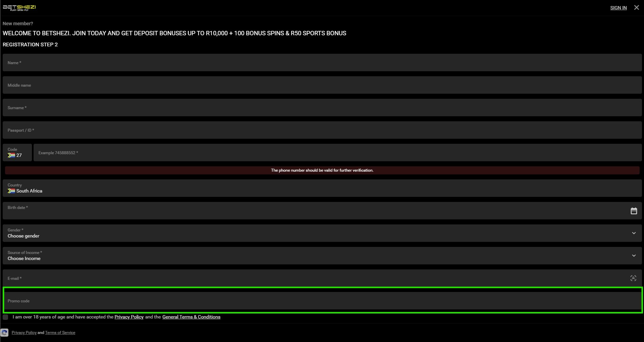This screenshot has width=644, height=342.
Task: Open the Source of Income dropdown
Action: (322, 256)
